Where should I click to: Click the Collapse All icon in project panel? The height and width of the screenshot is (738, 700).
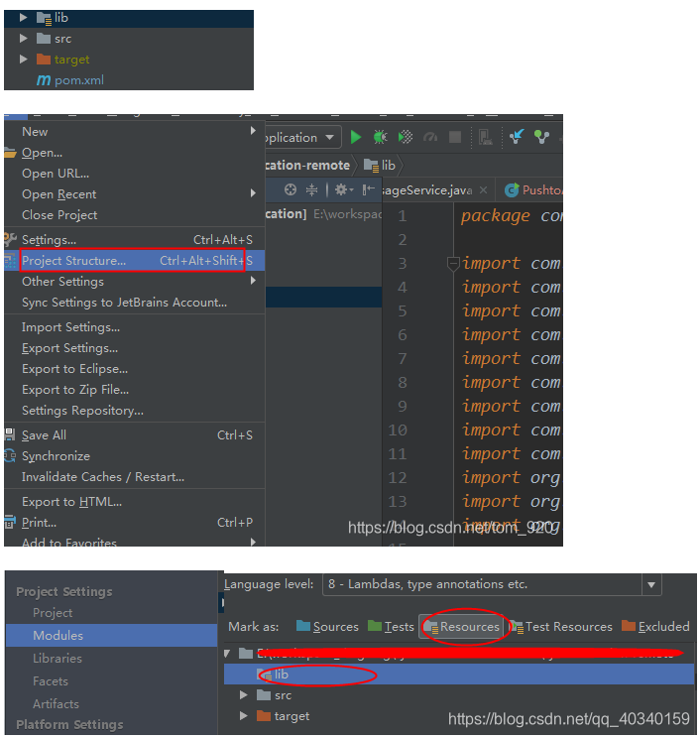pyautogui.click(x=312, y=189)
